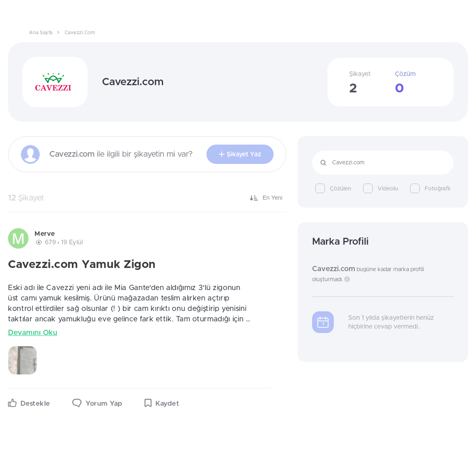Click the info icon in Marka Profili
Image resolution: width=476 pixels, height=476 pixels.
347,279
